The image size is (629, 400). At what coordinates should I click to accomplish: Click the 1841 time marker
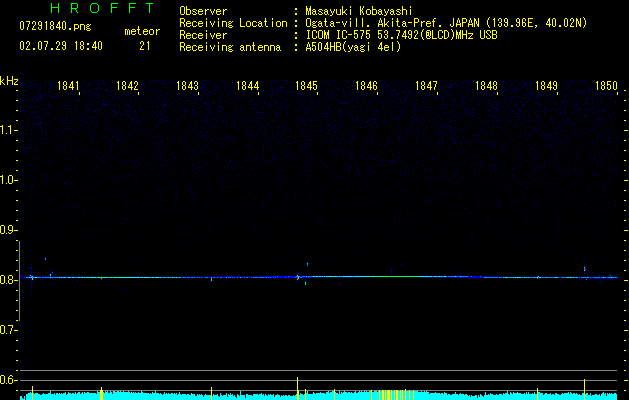pos(68,86)
